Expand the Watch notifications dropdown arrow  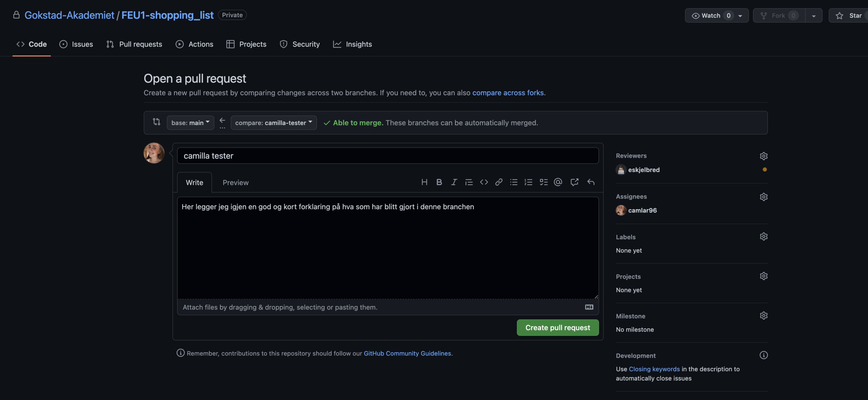pyautogui.click(x=740, y=16)
